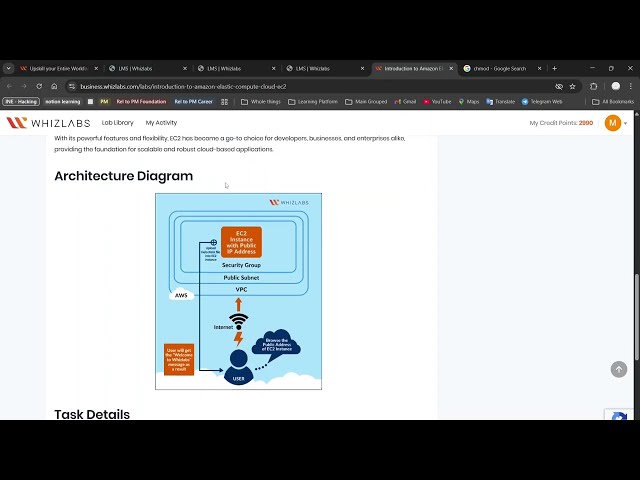The height and width of the screenshot is (480, 640).
Task: Click the Architecture Diagram heading
Action: [x=124, y=176]
